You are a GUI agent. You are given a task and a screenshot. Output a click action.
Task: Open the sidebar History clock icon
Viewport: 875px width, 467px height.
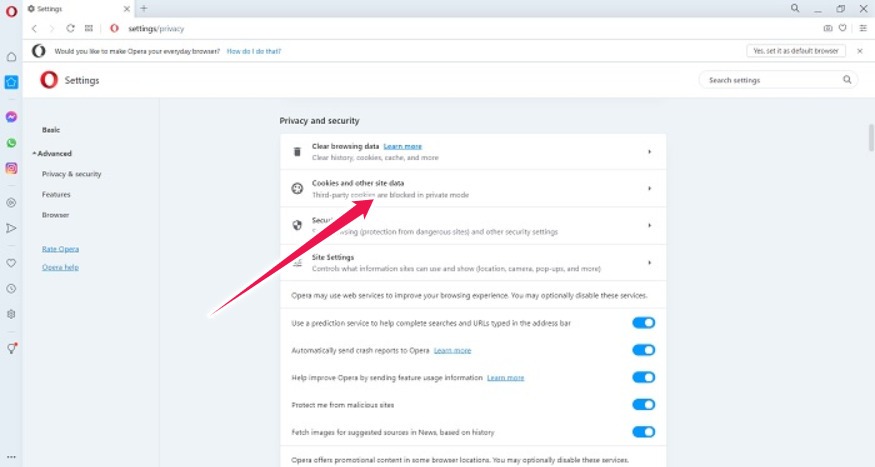(11, 288)
